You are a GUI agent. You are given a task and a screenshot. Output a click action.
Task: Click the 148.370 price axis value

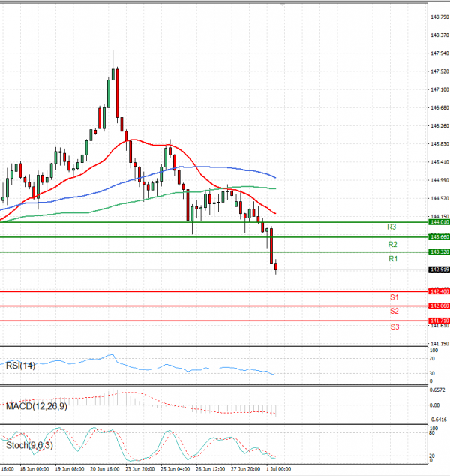[439, 35]
